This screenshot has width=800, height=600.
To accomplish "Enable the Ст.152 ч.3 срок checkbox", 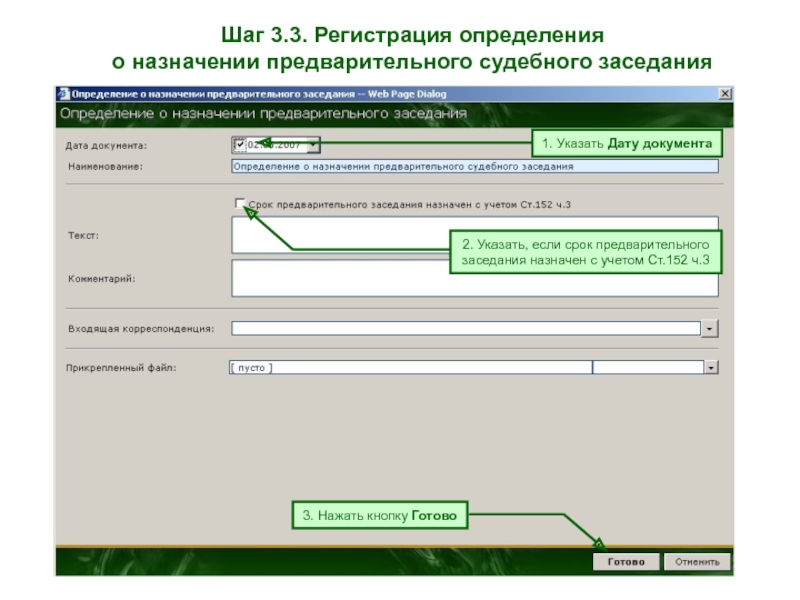I will 238,203.
